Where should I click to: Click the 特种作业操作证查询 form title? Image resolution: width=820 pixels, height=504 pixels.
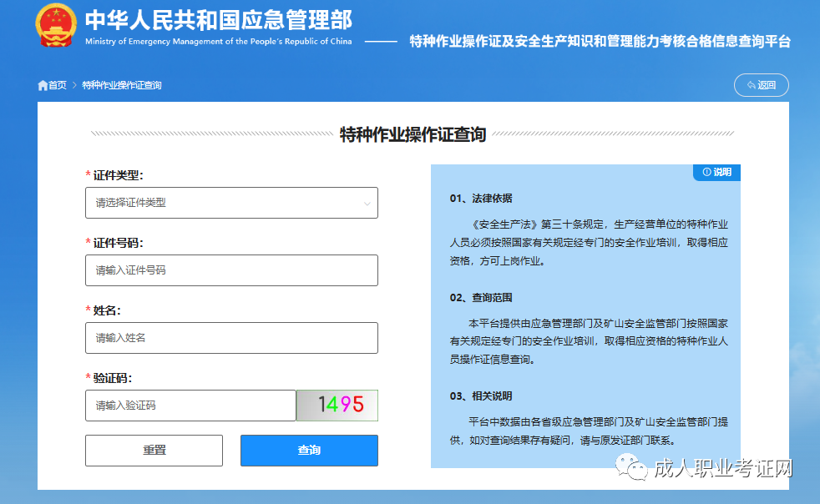413,134
